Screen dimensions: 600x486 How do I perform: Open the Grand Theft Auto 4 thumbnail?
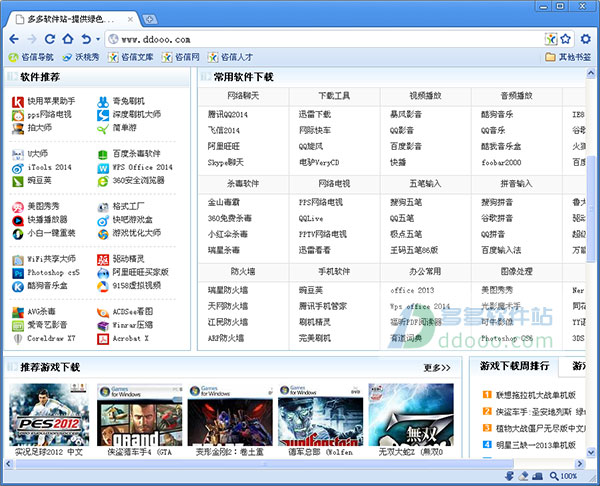click(140, 415)
